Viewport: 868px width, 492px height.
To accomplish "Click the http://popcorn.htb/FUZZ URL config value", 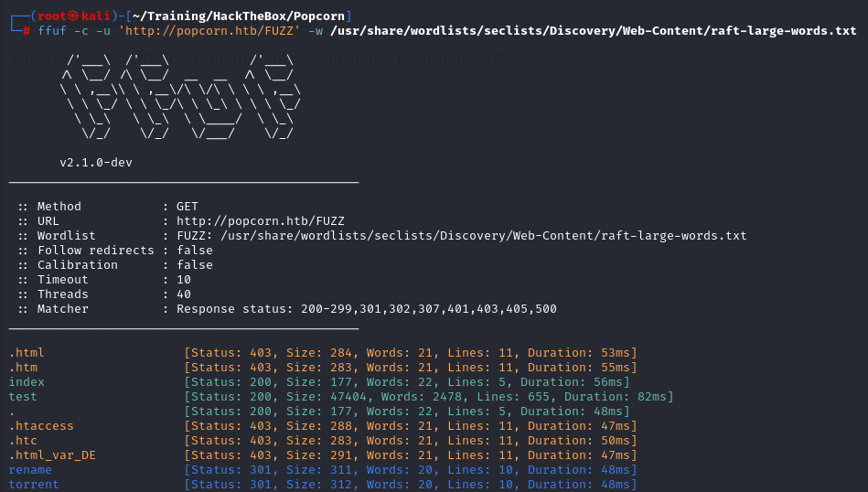I will 260,221.
